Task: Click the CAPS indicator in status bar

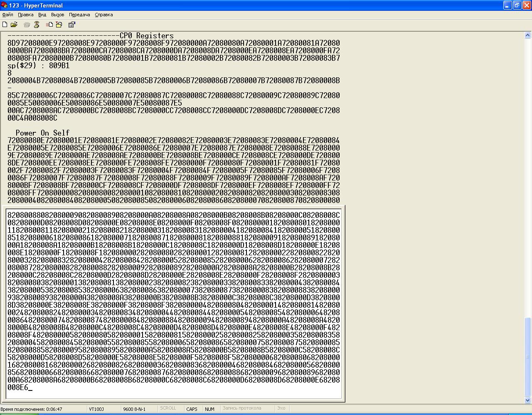Action: [192, 409]
